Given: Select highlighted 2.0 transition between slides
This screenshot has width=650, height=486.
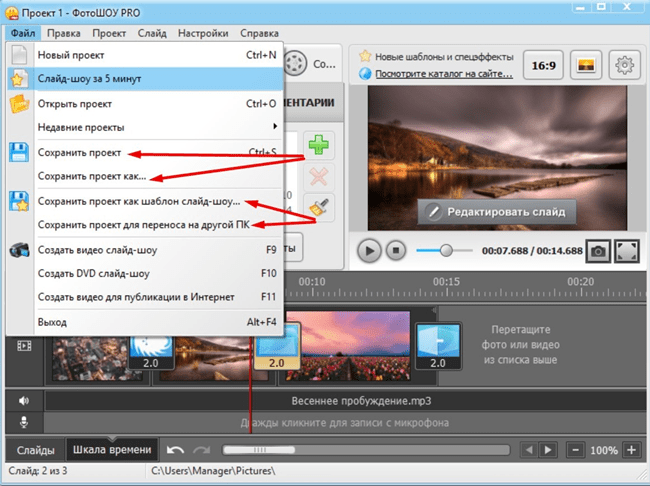Looking at the screenshot, I should pyautogui.click(x=276, y=346).
